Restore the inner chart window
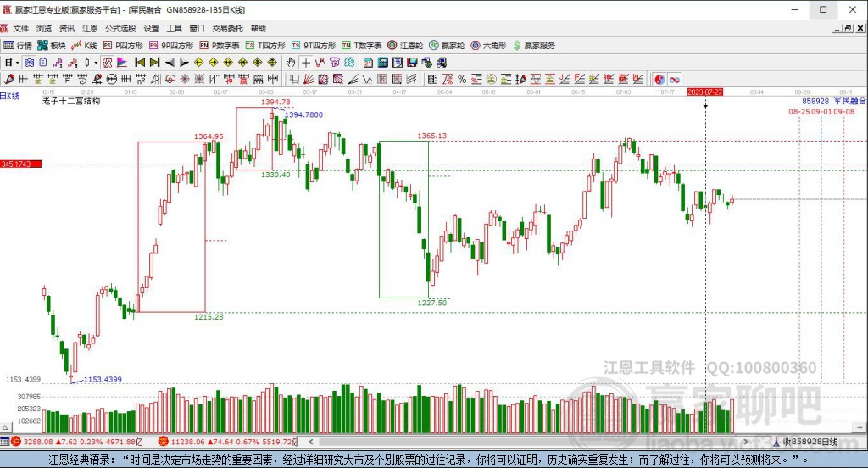 pos(848,28)
